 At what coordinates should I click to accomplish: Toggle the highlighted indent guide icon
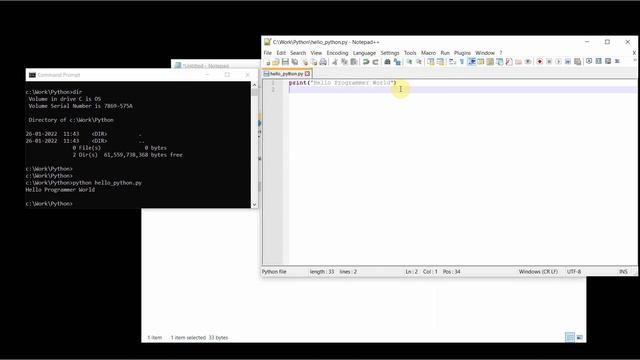(471, 62)
